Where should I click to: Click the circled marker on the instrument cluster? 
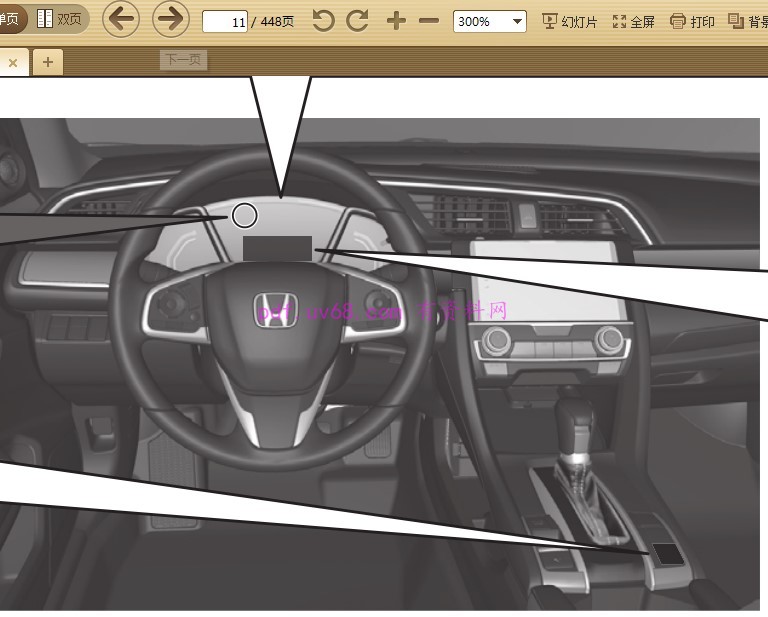pyautogui.click(x=244, y=215)
